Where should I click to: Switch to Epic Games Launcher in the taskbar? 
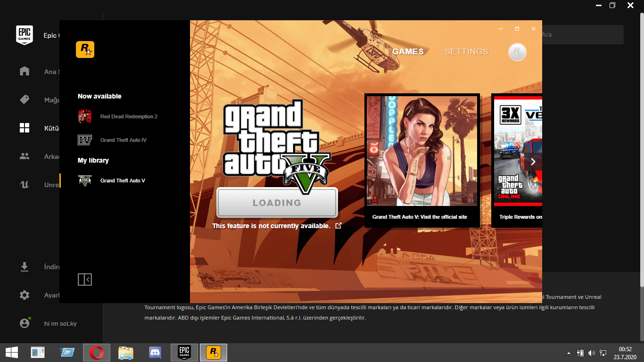pyautogui.click(x=184, y=352)
